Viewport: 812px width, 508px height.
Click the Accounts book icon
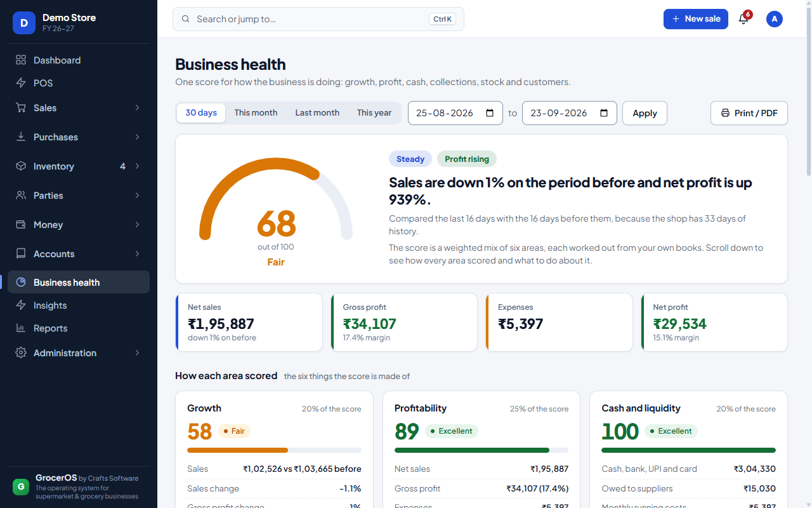pyautogui.click(x=21, y=254)
